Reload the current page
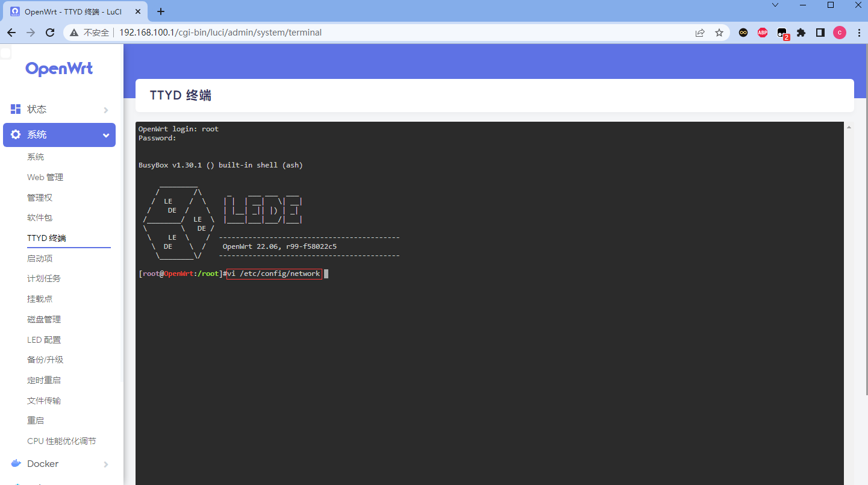Image resolution: width=868 pixels, height=485 pixels. [x=50, y=33]
